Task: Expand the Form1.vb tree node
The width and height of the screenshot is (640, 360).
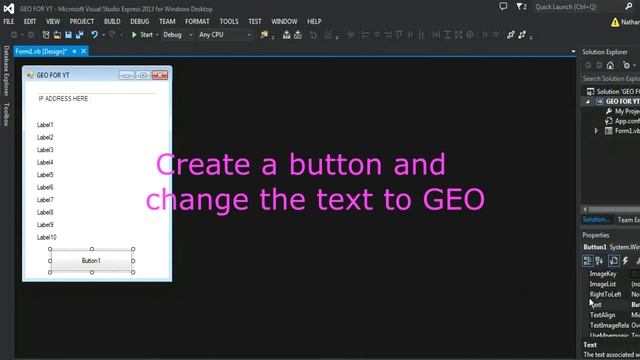Action: (x=596, y=131)
